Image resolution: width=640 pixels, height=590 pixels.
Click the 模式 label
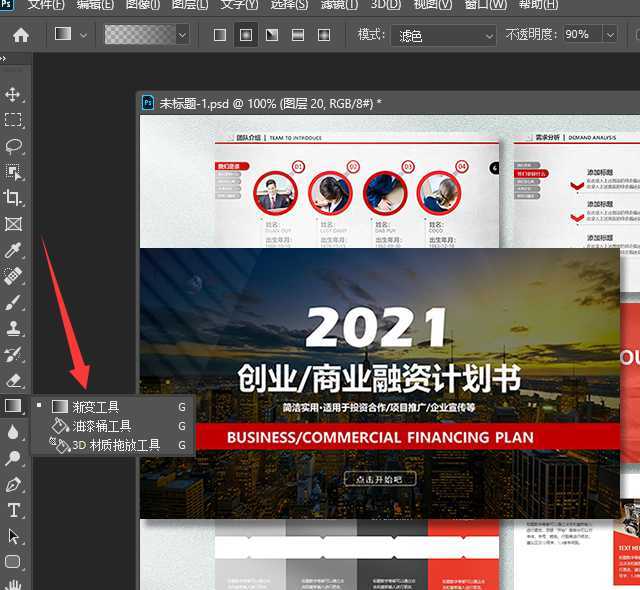[371, 34]
